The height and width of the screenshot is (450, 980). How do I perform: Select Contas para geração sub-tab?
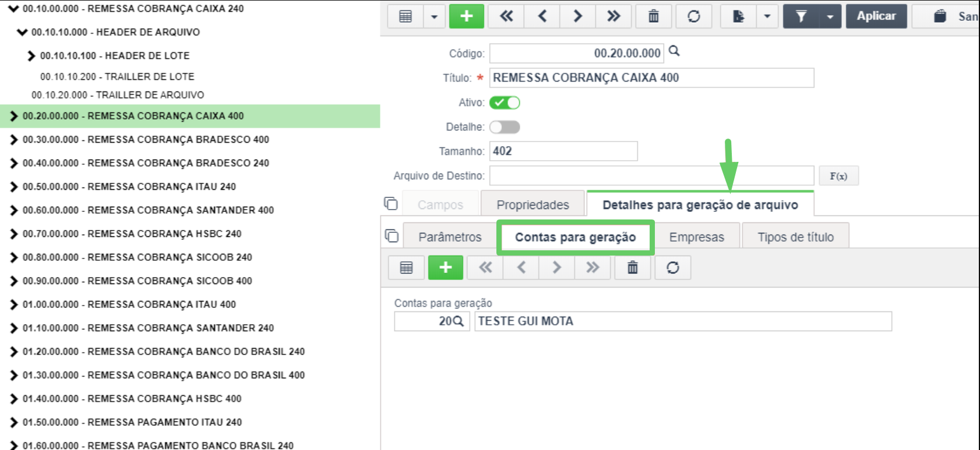tap(576, 237)
